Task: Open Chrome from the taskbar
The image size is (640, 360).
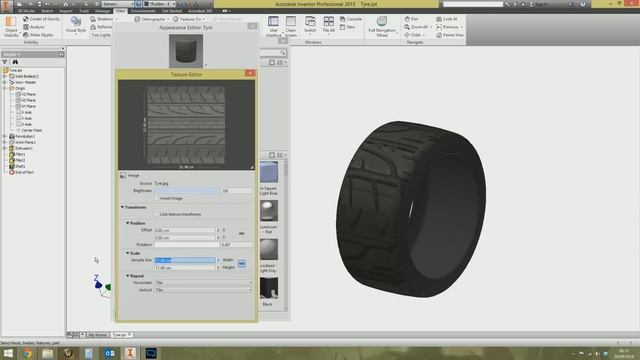Action: (x=27, y=353)
